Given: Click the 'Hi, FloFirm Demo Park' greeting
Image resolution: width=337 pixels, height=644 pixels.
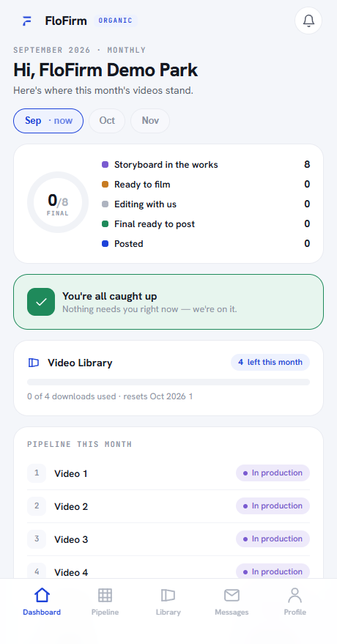Looking at the screenshot, I should click(x=105, y=70).
